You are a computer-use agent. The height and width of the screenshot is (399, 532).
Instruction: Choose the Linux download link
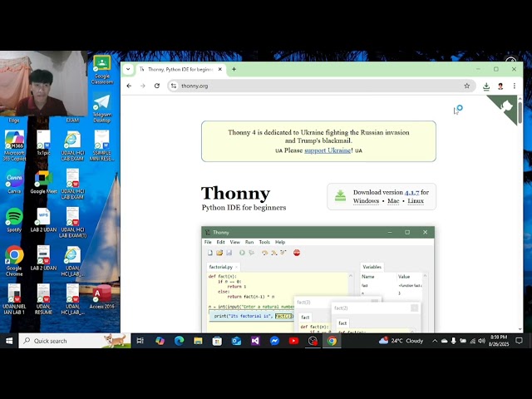(416, 201)
